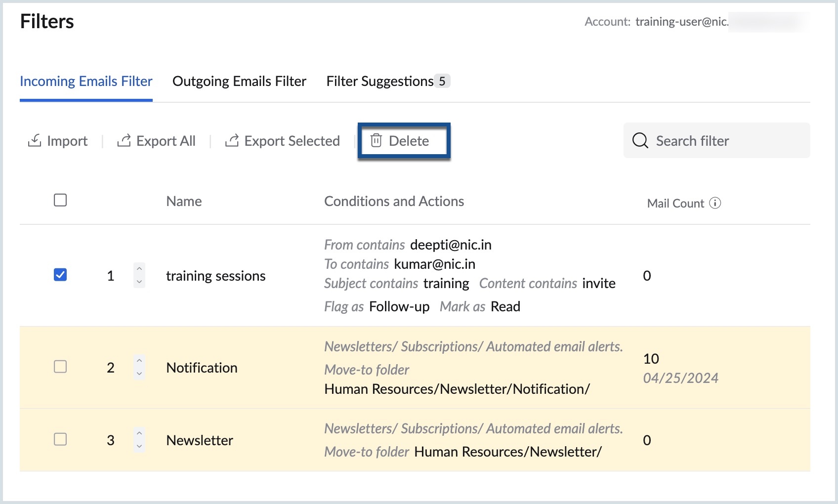Move Newsletter filter up in order
Image resolution: width=838 pixels, height=504 pixels.
click(x=139, y=433)
